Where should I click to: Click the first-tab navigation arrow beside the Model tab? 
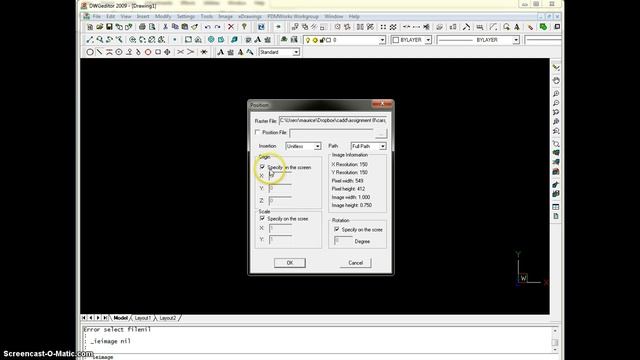click(x=84, y=318)
